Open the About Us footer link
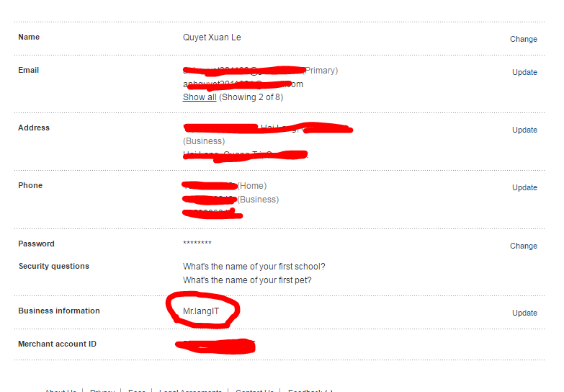 [x=61, y=391]
